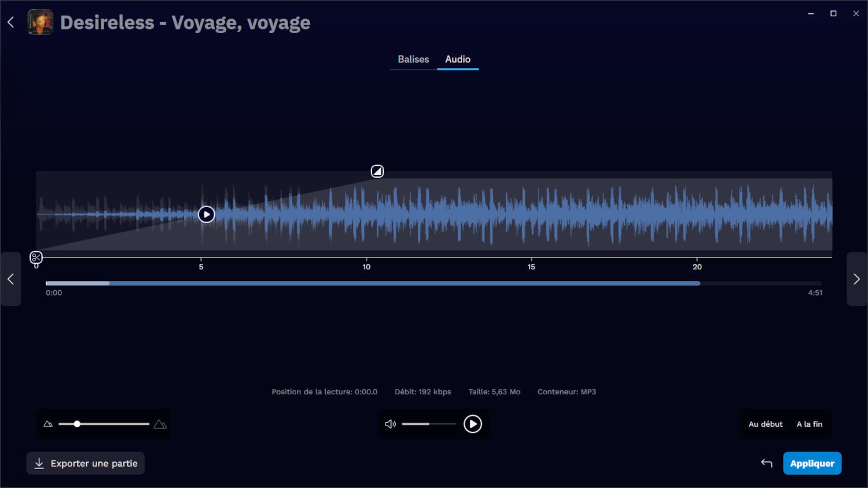
Task: Jump to start with Au début
Action: (765, 424)
